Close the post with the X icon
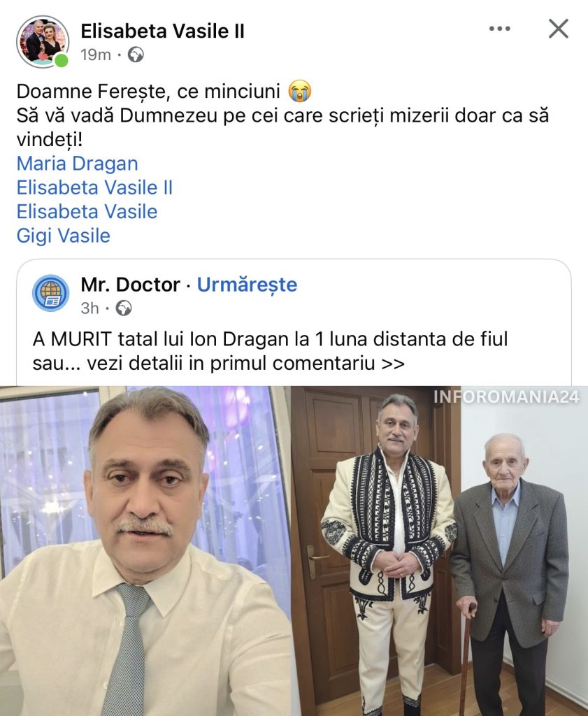The width and height of the screenshot is (588, 716). (558, 29)
